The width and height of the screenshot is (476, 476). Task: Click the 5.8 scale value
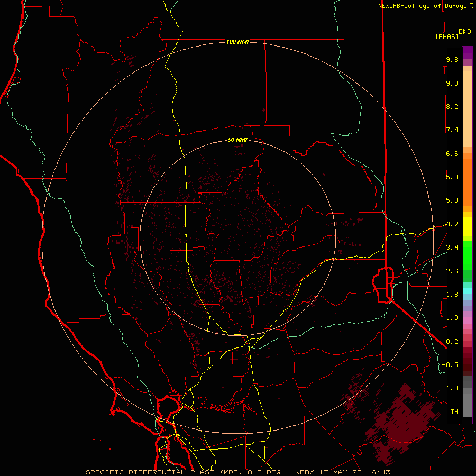pos(452,177)
